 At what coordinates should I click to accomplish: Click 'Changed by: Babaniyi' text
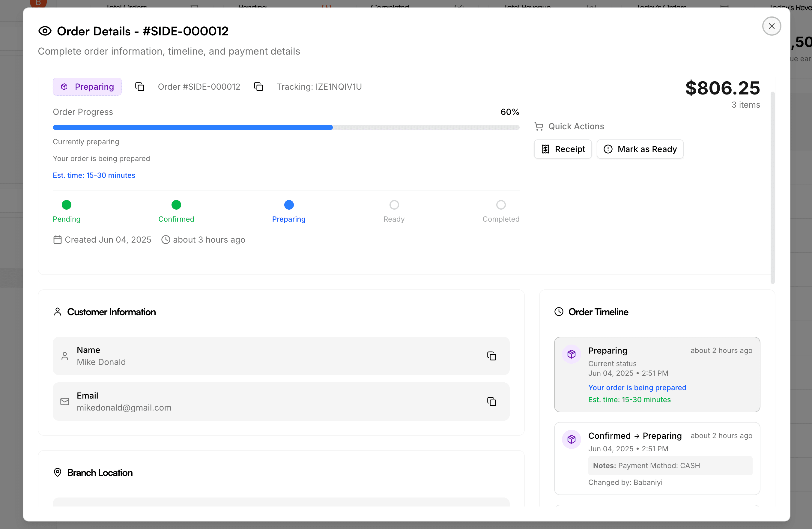(x=625, y=482)
